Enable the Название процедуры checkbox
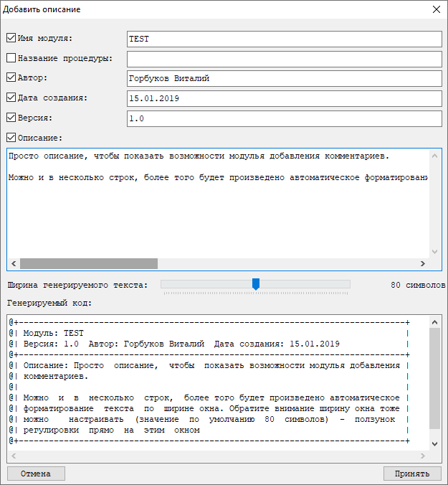 point(11,58)
